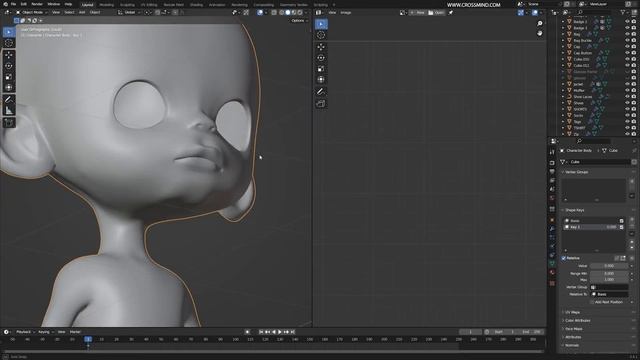Open the File menu
This screenshot has width=640, height=360.
pos(13,4)
